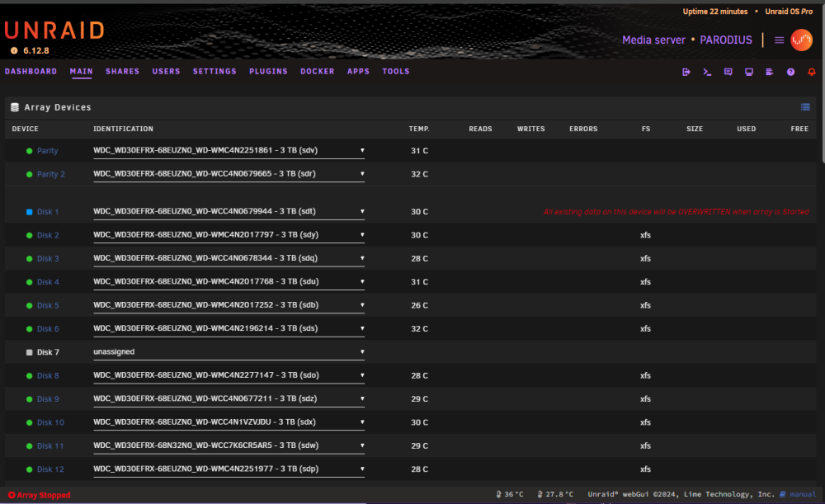Open the Disk 3 device dropdown (sdq)

229,258
